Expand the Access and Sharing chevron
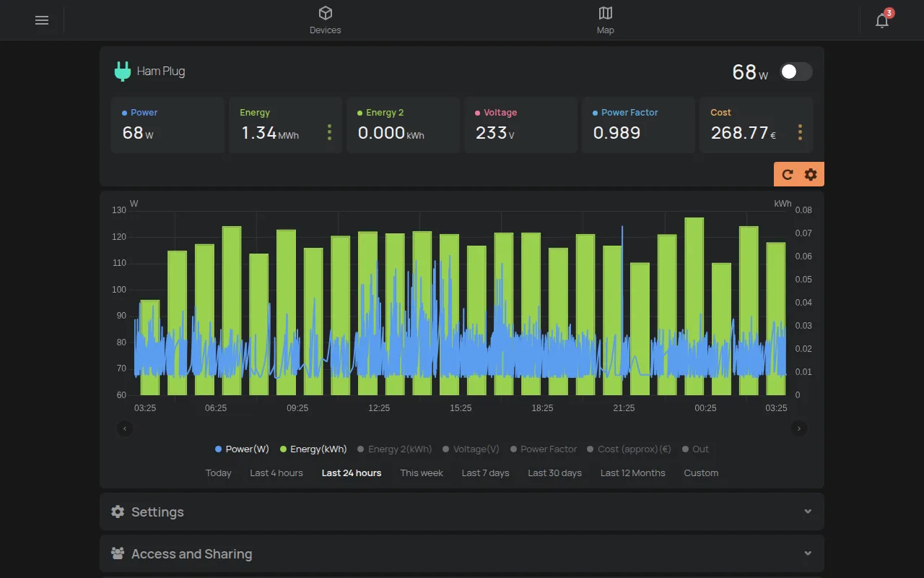This screenshot has height=578, width=924. (808, 553)
